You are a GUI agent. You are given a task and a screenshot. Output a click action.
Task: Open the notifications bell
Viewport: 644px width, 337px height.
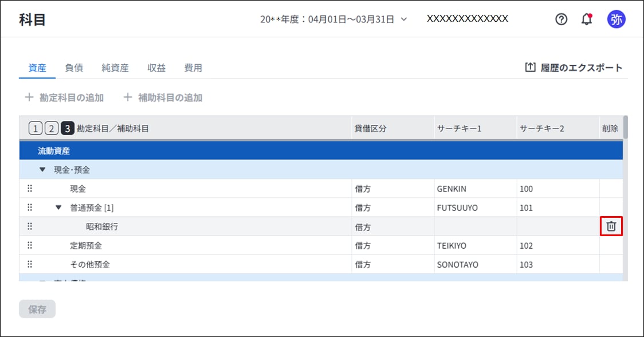coord(587,19)
